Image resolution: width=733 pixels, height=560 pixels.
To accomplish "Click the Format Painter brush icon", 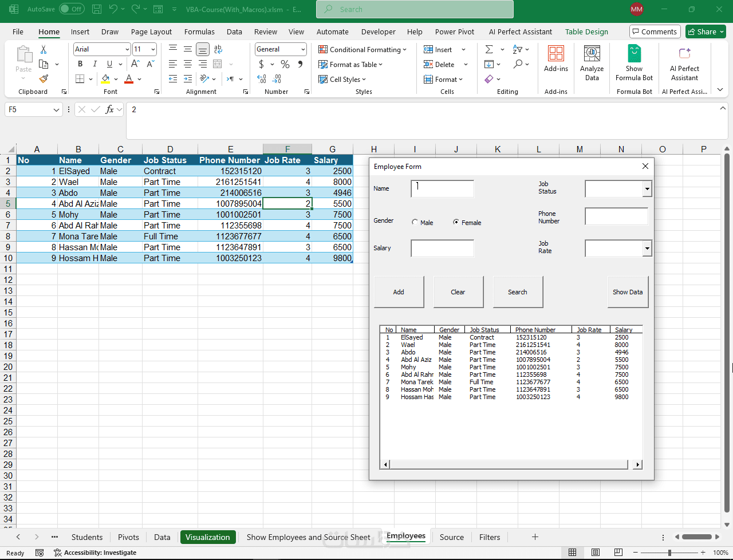I will [44, 78].
